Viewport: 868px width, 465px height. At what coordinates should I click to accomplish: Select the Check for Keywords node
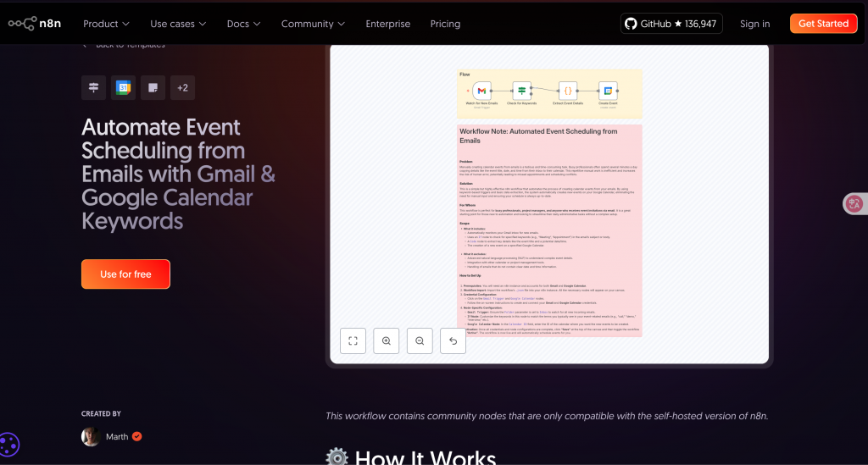521,90
